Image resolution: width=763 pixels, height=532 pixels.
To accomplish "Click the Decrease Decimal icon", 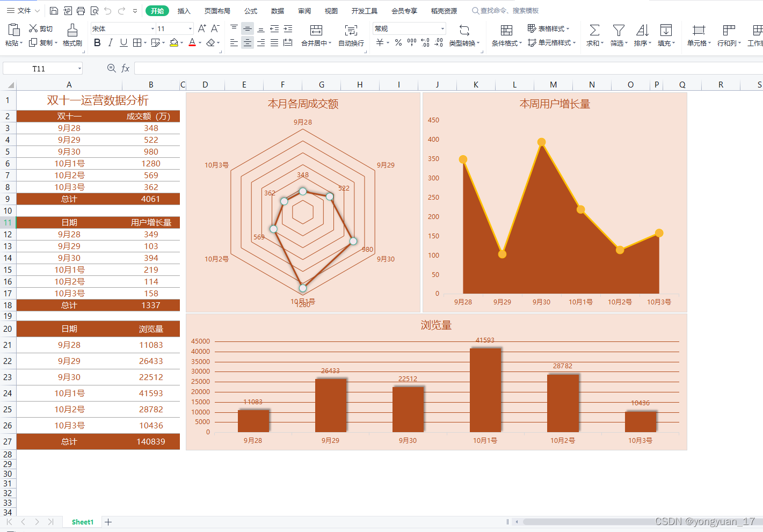I will [439, 42].
